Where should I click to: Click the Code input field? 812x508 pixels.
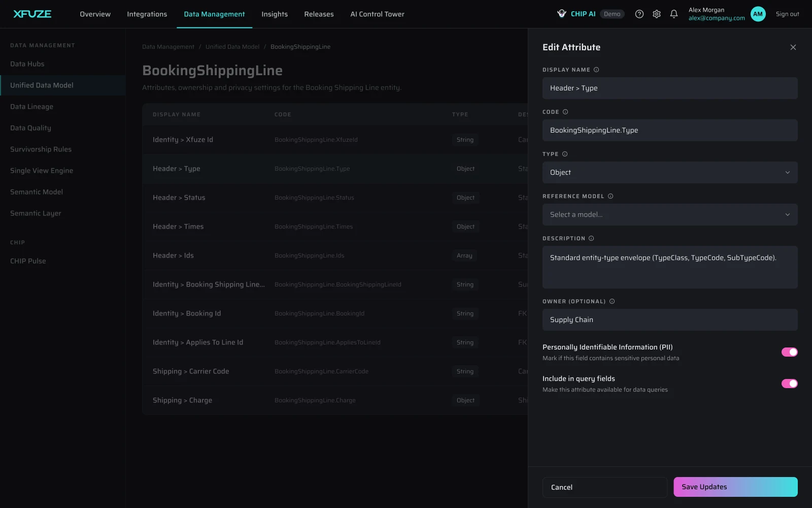(x=670, y=130)
